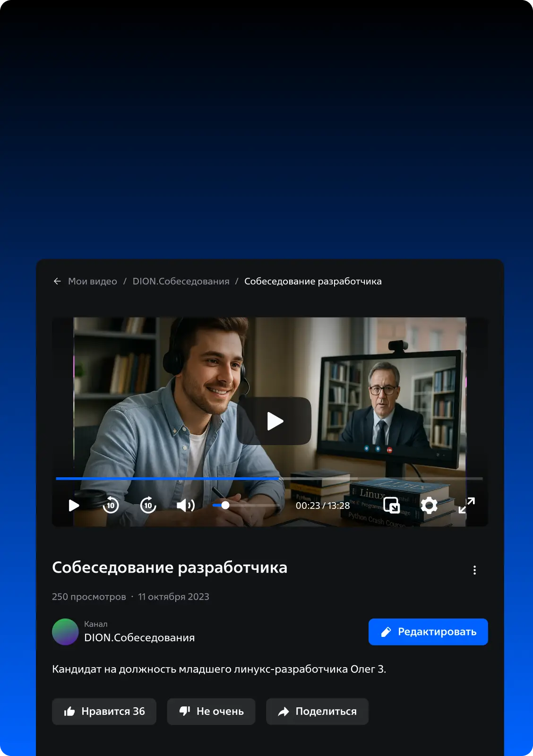Mute the video sound

(186, 506)
